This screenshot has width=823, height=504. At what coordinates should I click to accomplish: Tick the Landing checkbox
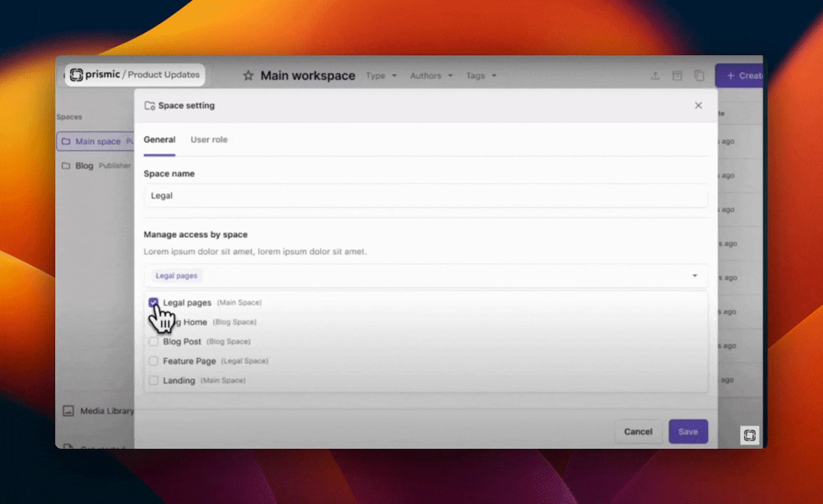(x=153, y=381)
